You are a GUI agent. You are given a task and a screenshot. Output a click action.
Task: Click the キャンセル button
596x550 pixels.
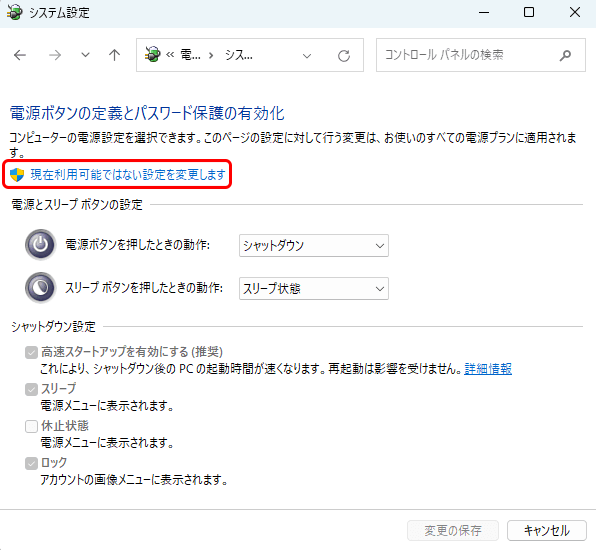[547, 530]
